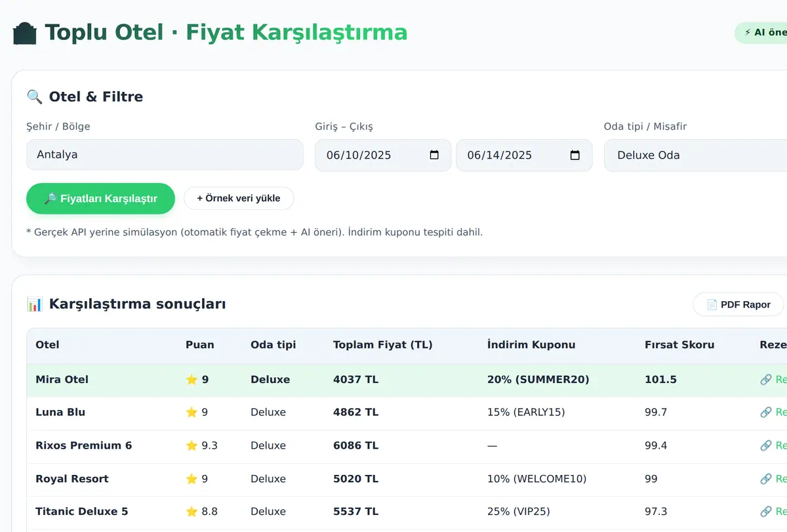Click the magnifier icon beside Otel & Filtre
This screenshot has width=787, height=532.
pyautogui.click(x=34, y=97)
